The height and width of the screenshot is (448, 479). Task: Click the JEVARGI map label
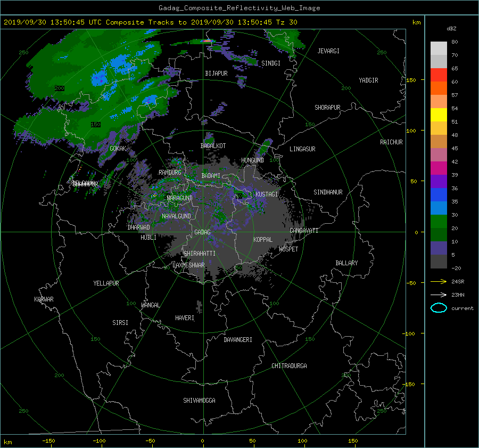[328, 51]
